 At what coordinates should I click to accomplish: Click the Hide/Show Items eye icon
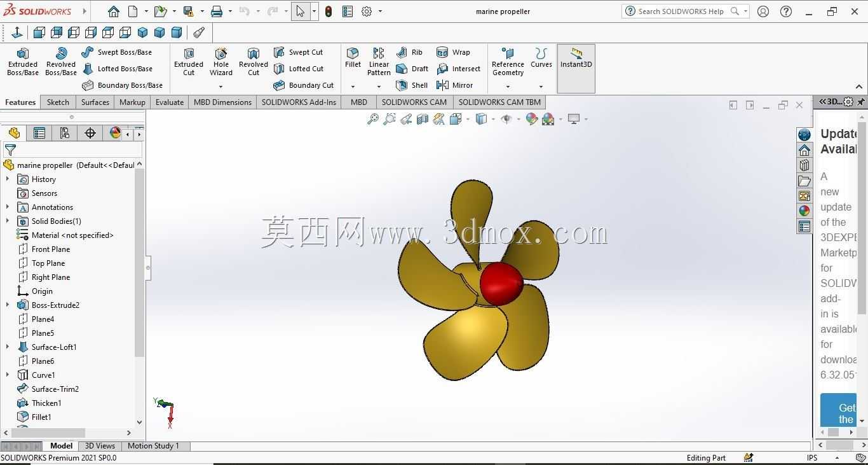click(x=506, y=119)
